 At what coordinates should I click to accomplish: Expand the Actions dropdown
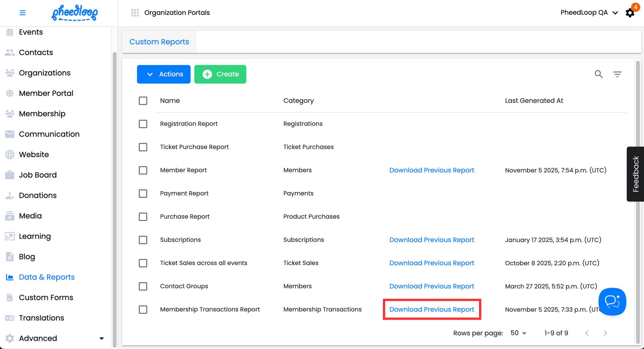tap(164, 74)
